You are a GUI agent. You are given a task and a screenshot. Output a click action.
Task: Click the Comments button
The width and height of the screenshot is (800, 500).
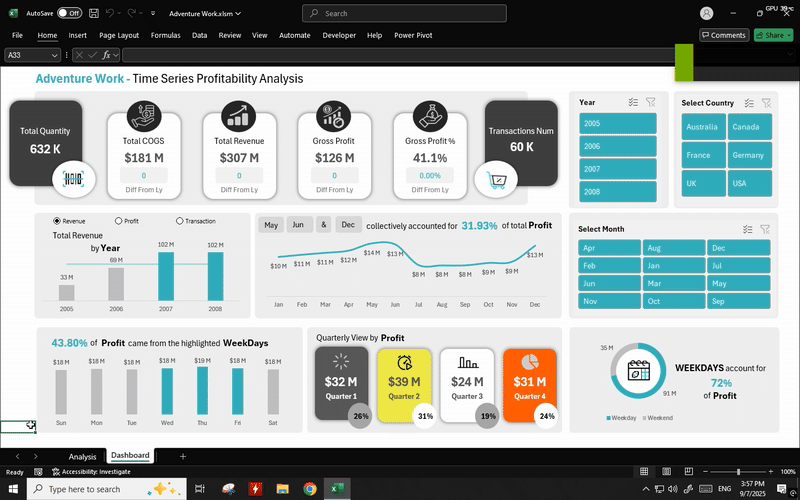724,35
